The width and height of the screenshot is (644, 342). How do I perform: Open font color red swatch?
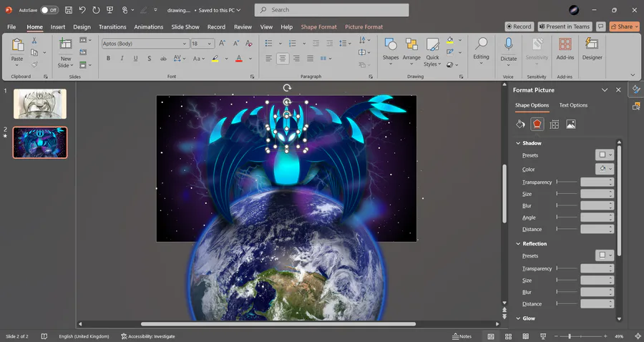[239, 59]
